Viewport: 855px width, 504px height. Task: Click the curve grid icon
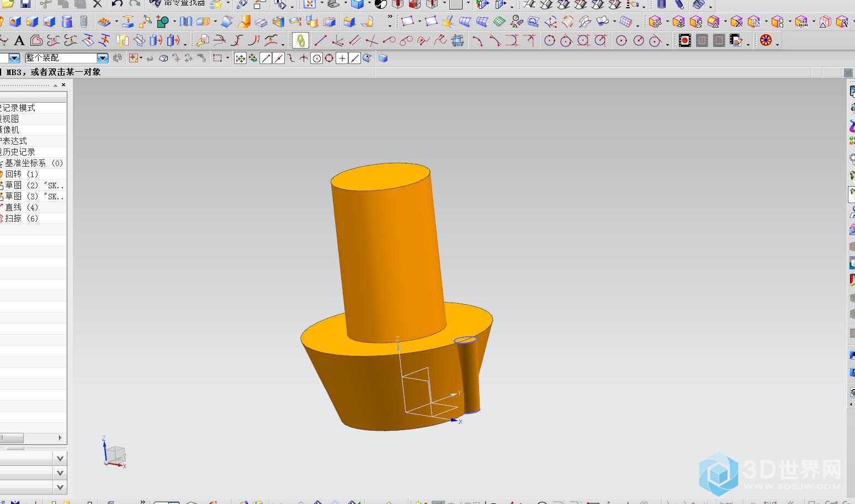tap(457, 40)
